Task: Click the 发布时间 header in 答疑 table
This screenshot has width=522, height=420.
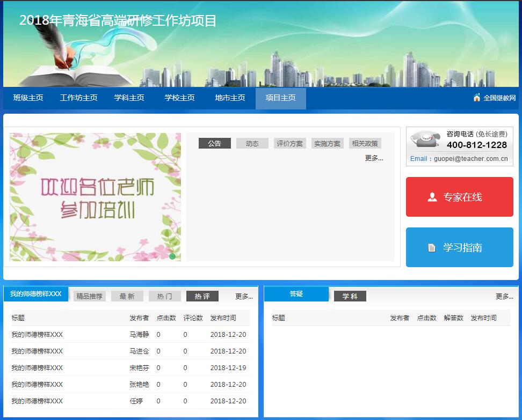Action: tap(483, 318)
